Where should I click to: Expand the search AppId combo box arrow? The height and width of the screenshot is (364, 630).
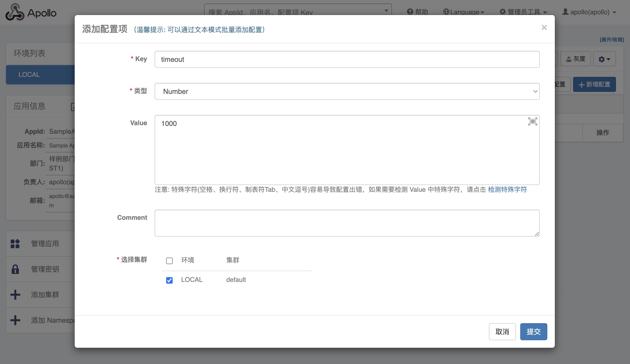386,11
